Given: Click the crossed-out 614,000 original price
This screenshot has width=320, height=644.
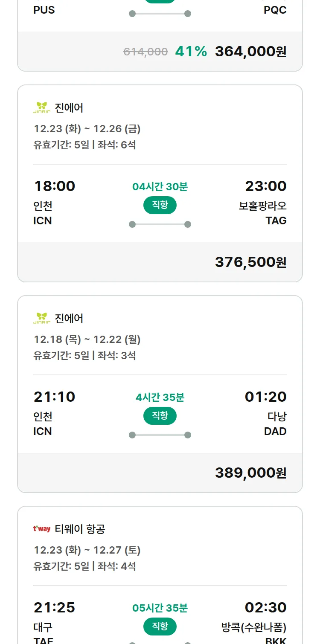Looking at the screenshot, I should (145, 52).
